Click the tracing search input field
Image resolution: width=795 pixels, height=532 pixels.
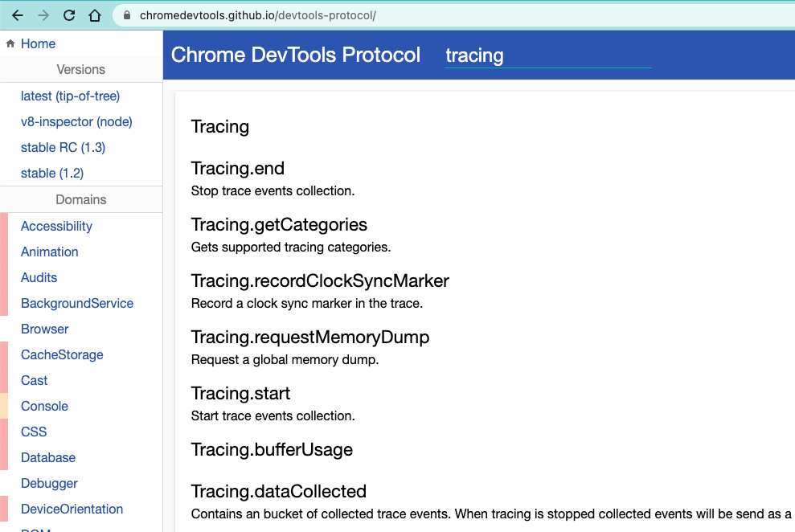click(x=547, y=55)
